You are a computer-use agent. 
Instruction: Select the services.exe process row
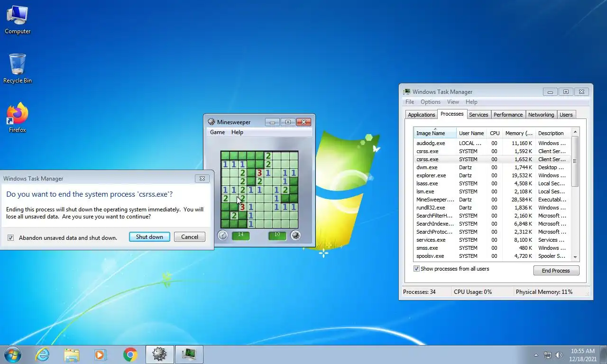(x=492, y=240)
